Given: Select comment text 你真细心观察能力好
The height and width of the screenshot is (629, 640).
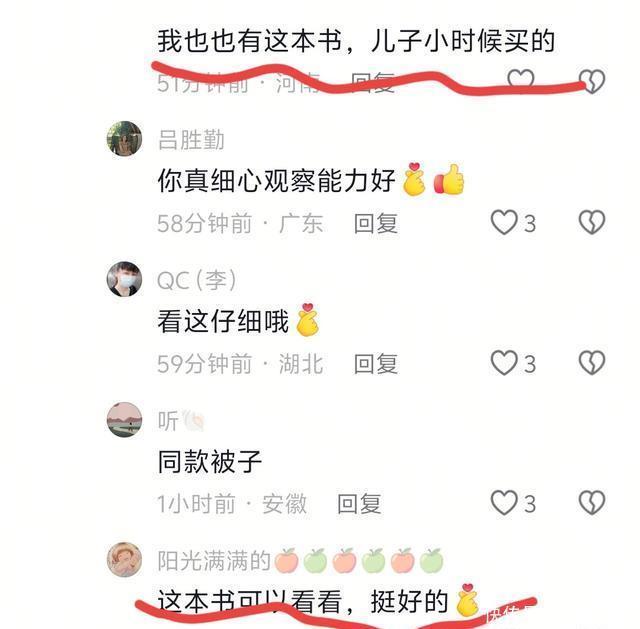Looking at the screenshot, I should tap(276, 180).
